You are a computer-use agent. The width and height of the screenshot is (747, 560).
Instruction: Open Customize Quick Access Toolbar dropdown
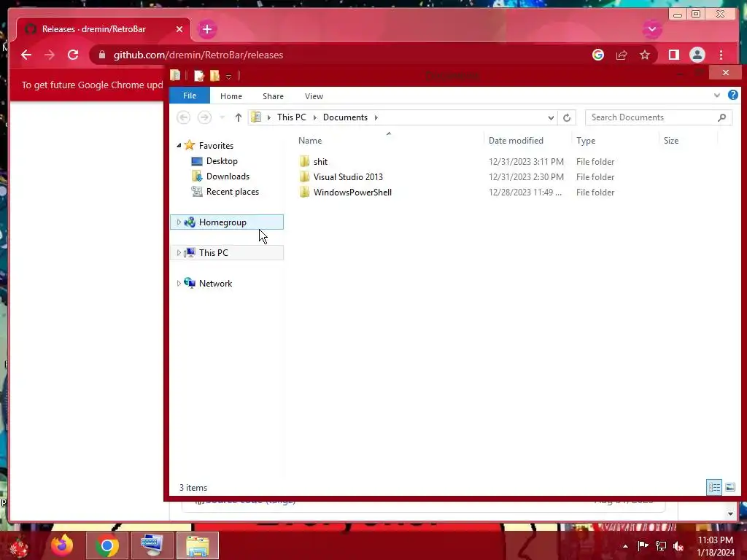tap(228, 76)
